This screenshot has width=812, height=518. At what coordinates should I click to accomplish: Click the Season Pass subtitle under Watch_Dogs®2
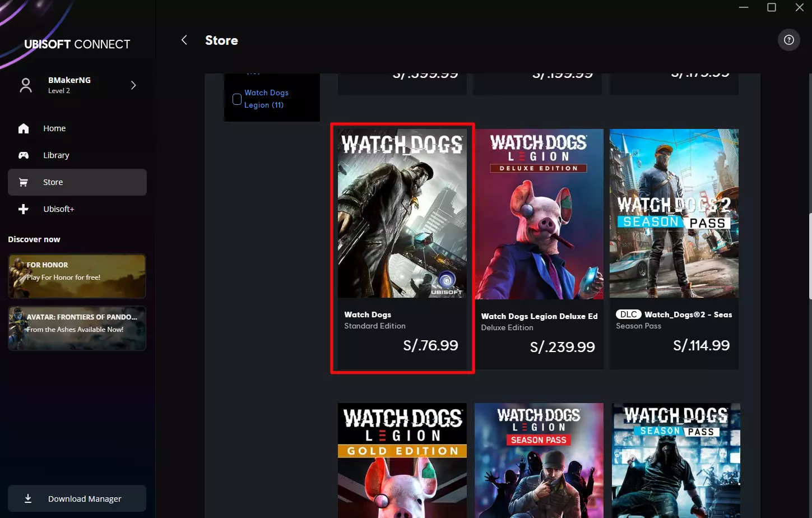coord(638,326)
